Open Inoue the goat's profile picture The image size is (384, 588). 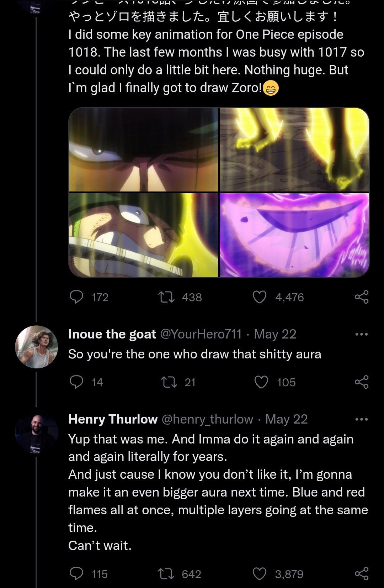click(37, 347)
